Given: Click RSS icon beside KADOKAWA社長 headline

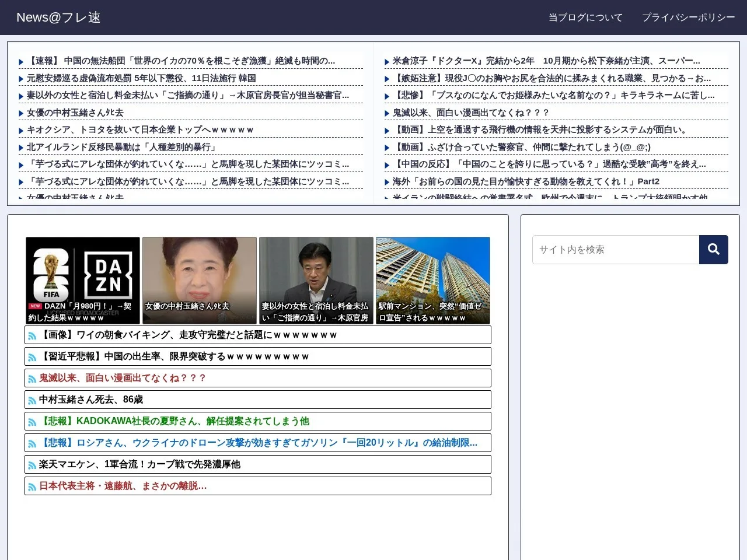Looking at the screenshot, I should tap(33, 422).
